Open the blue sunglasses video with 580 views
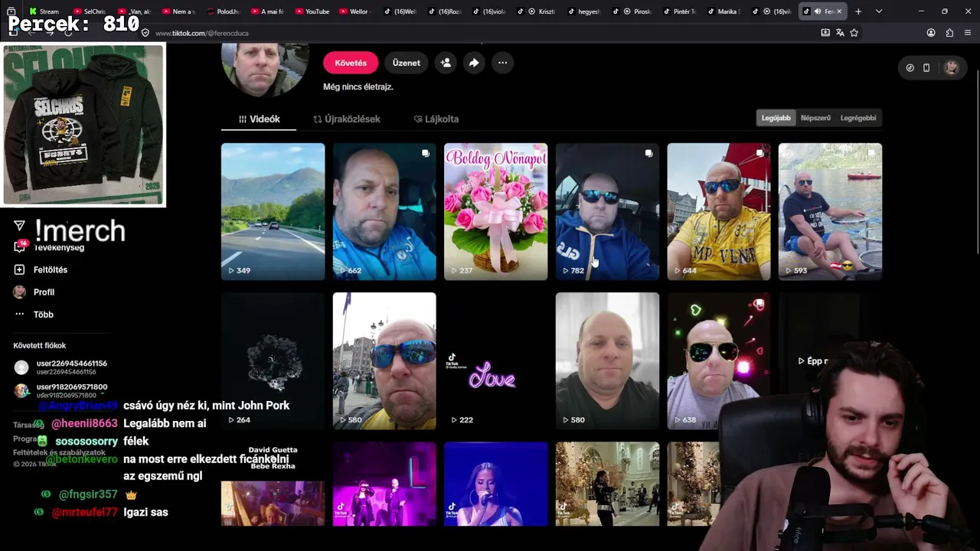Screen dimensions: 980x551 tap(384, 360)
